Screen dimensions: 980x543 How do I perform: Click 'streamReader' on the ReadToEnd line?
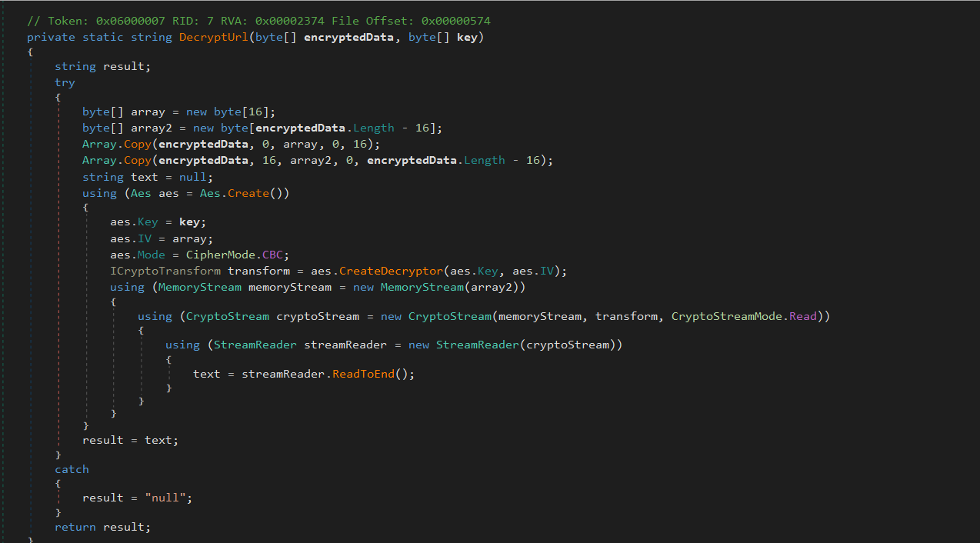[x=283, y=374]
